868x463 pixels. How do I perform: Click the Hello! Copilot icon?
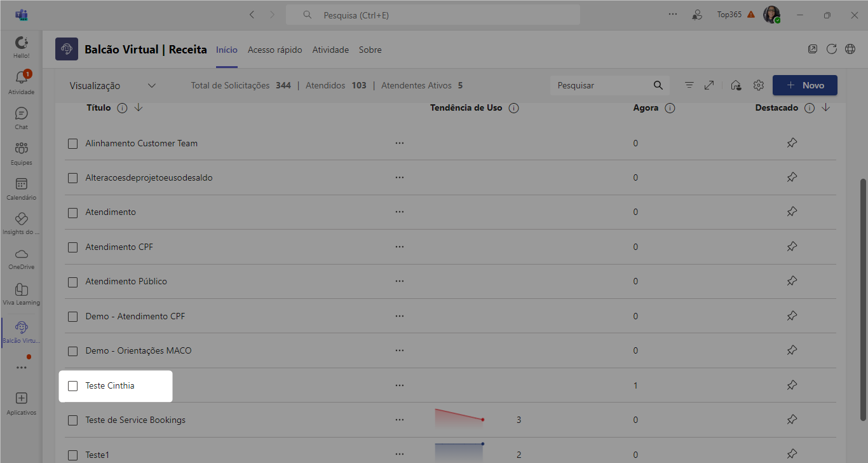[x=21, y=47]
